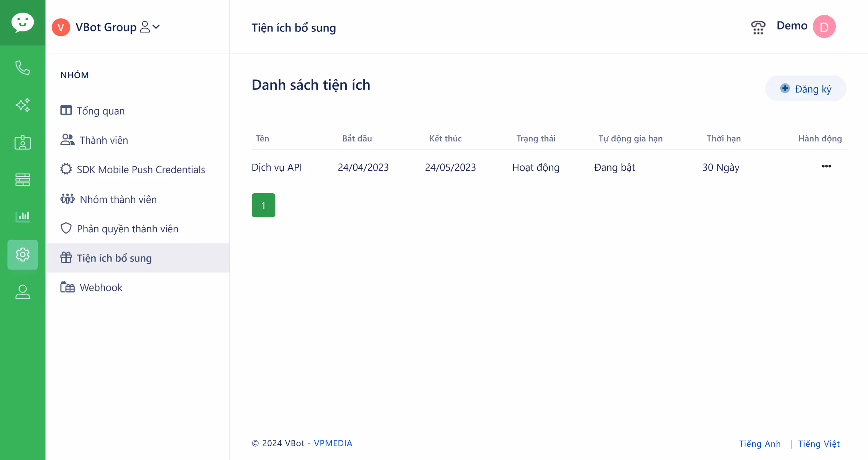Open the phone calls icon in sidebar
868x460 pixels.
pyautogui.click(x=23, y=68)
